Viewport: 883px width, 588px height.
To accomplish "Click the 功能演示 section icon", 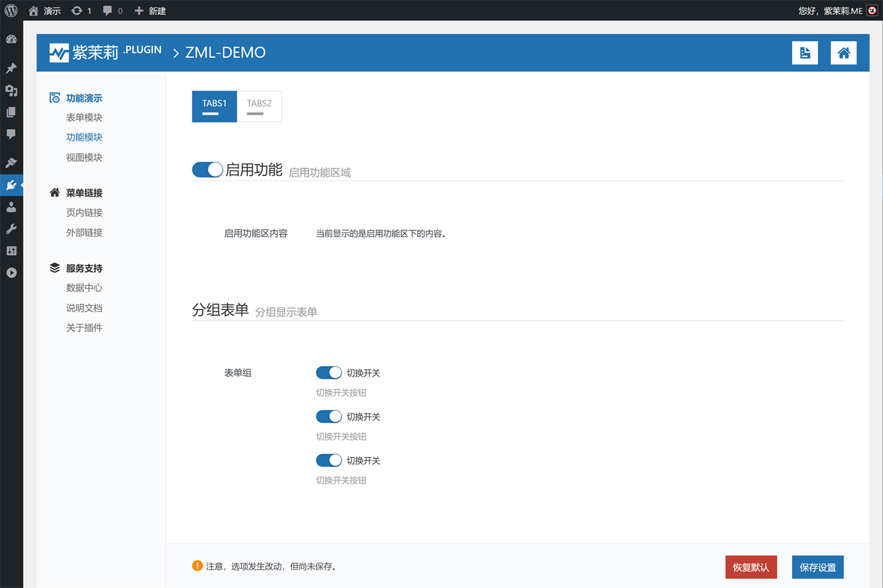I will click(54, 98).
